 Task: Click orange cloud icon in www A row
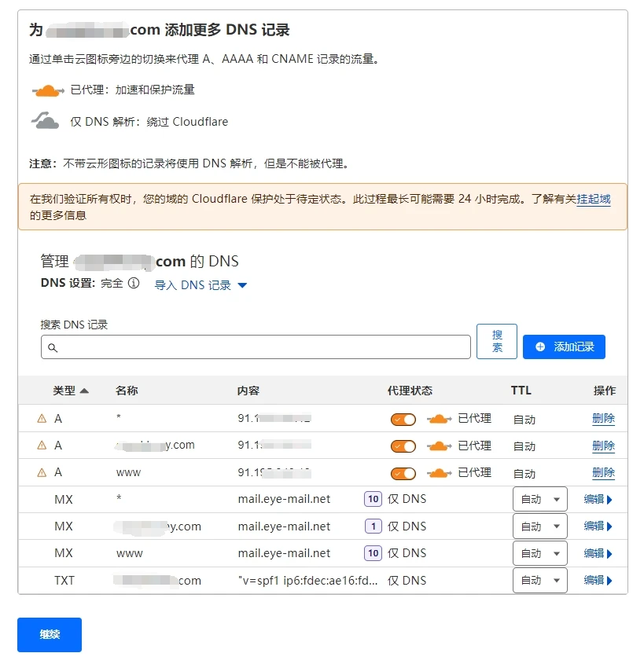[x=440, y=472]
